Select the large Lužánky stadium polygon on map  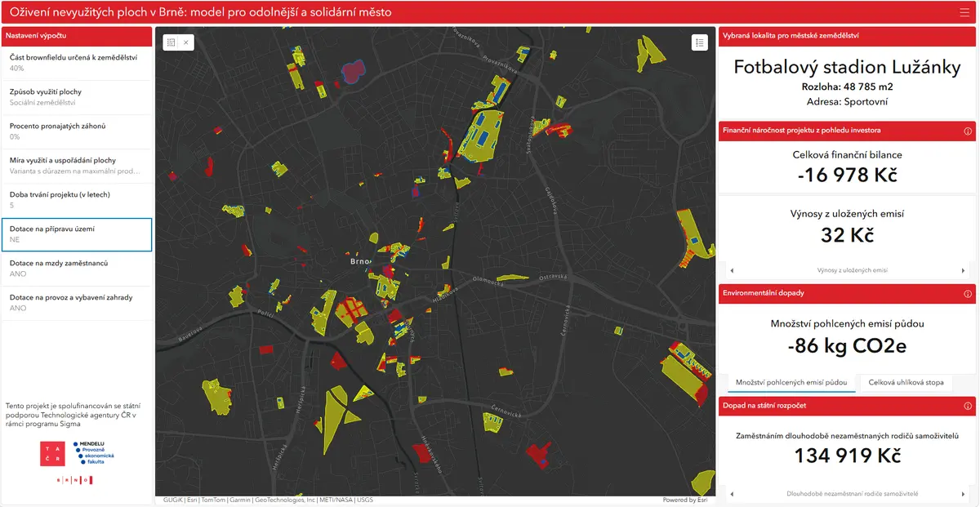(x=482, y=135)
